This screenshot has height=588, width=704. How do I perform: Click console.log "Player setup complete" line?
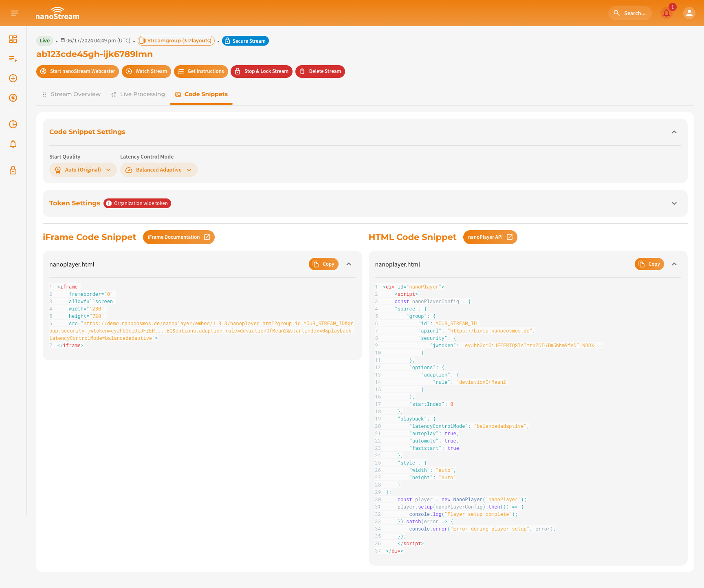tap(463, 514)
